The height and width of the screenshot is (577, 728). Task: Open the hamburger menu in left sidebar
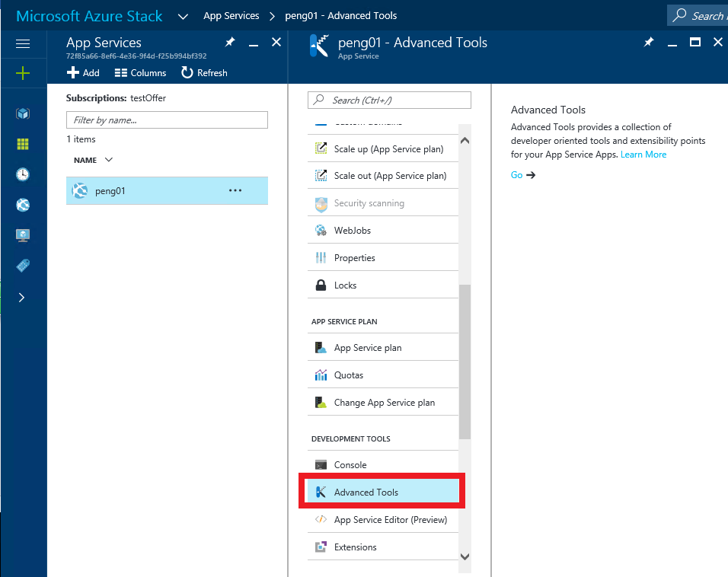(23, 43)
